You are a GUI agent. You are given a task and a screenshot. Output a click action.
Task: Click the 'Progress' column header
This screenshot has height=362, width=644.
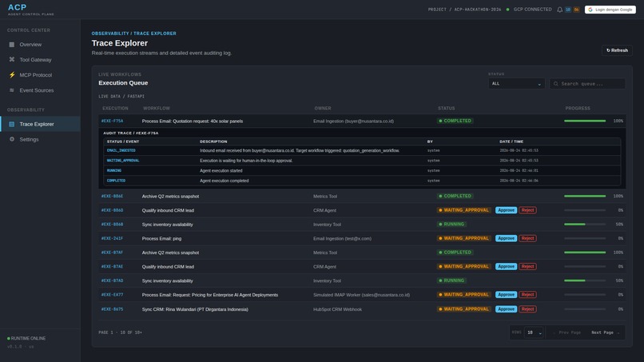tap(578, 109)
